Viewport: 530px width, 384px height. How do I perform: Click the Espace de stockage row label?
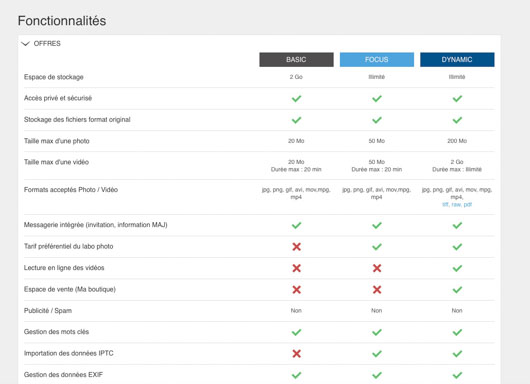[x=54, y=77]
